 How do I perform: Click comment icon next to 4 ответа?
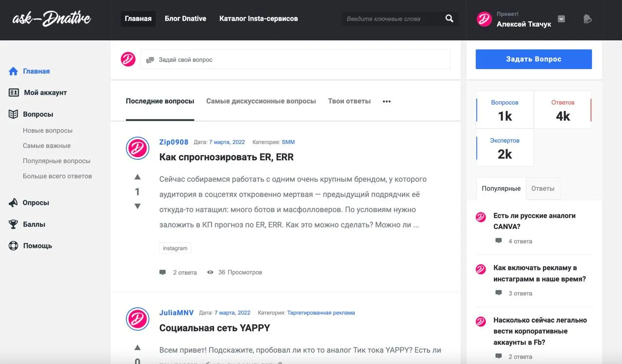499,241
